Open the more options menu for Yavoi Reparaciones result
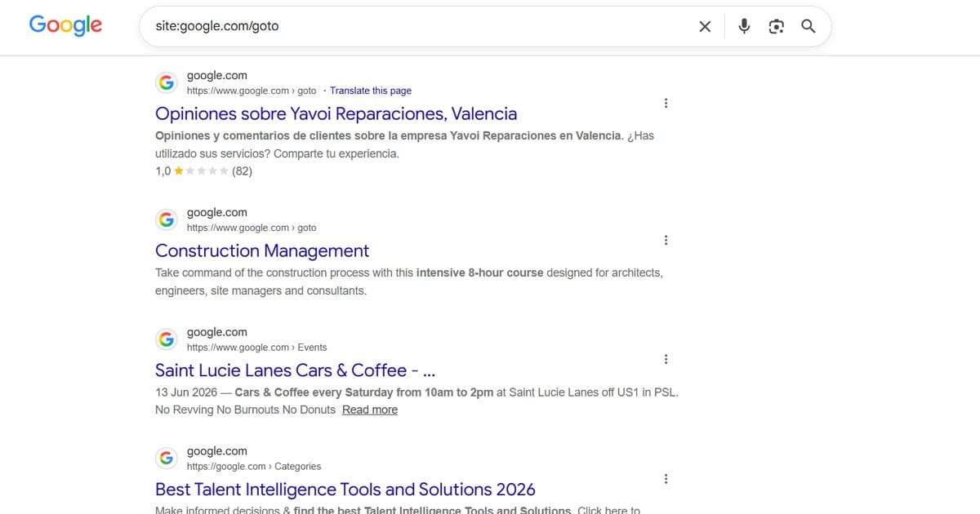Viewport: 980px width, 514px height. point(666,104)
